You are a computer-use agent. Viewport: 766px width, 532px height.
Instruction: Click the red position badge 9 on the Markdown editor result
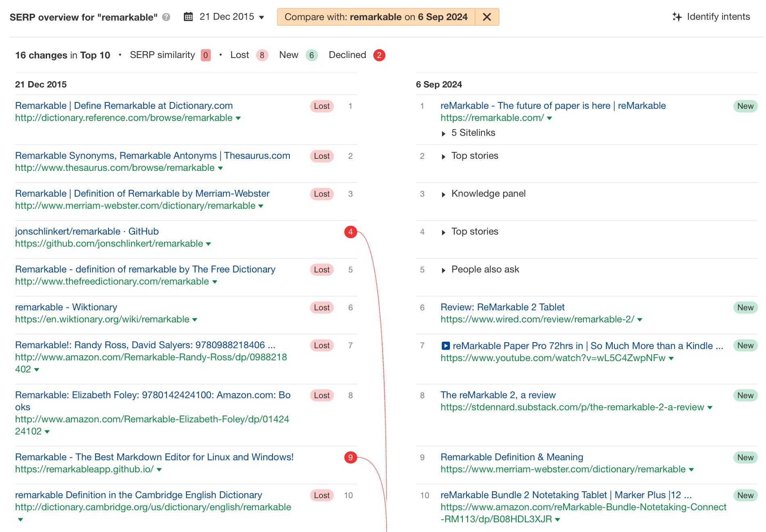(350, 457)
